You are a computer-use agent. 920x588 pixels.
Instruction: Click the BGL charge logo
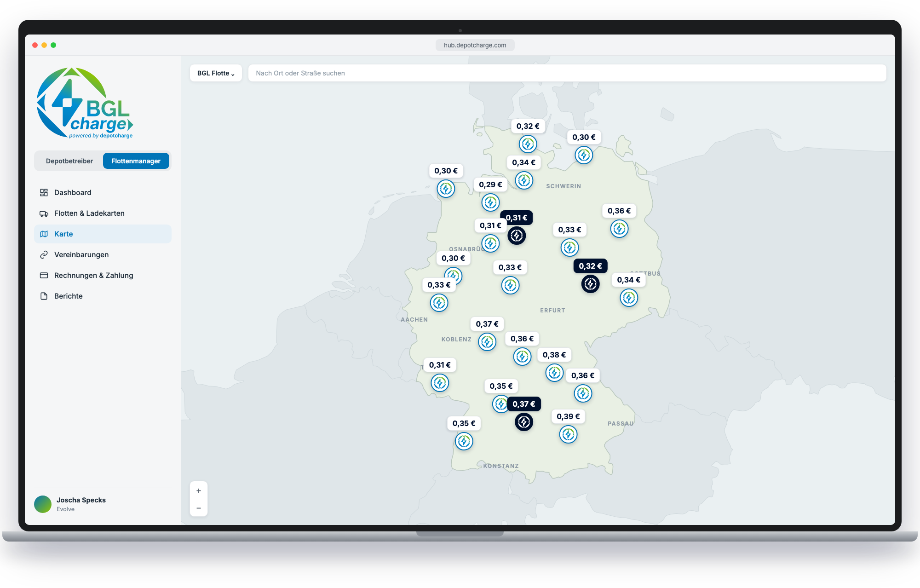click(85, 103)
